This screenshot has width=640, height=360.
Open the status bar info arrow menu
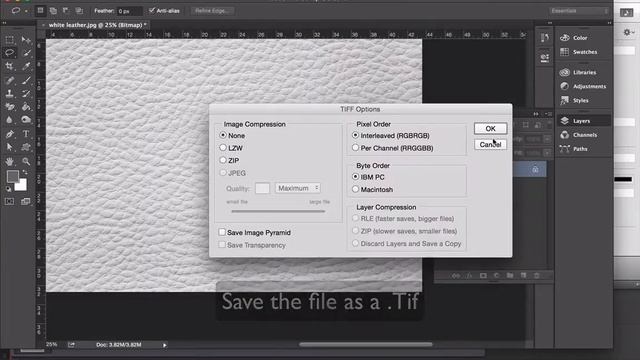pyautogui.click(x=164, y=345)
